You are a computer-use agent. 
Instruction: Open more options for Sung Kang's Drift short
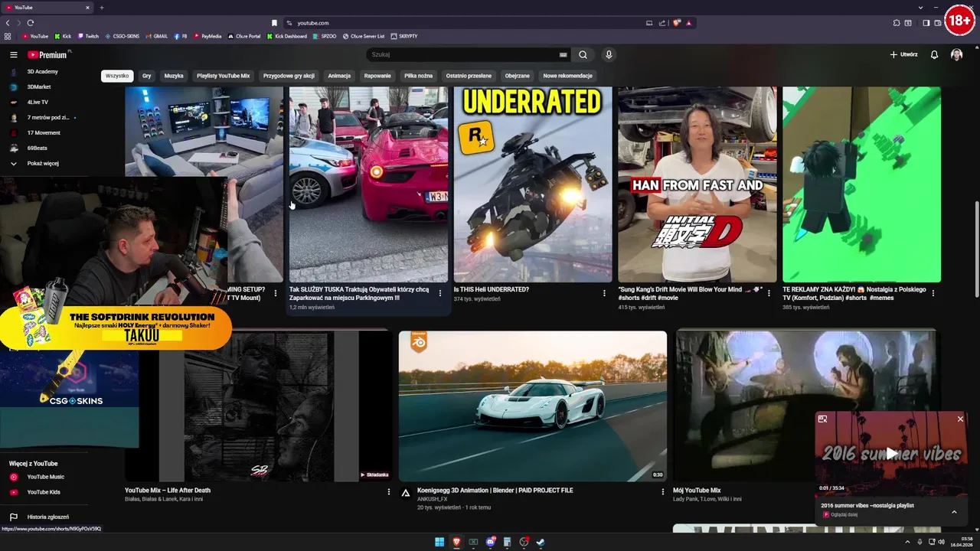click(x=769, y=293)
